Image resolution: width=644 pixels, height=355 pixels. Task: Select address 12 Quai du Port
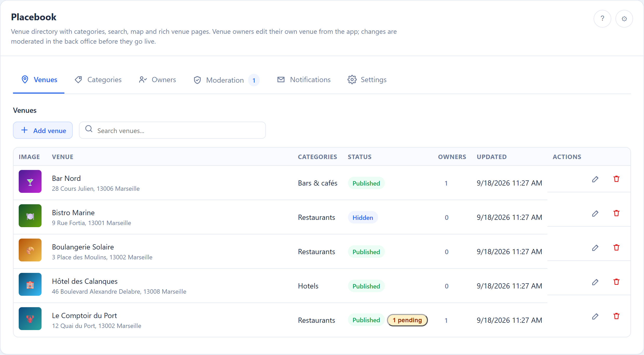coord(97,326)
